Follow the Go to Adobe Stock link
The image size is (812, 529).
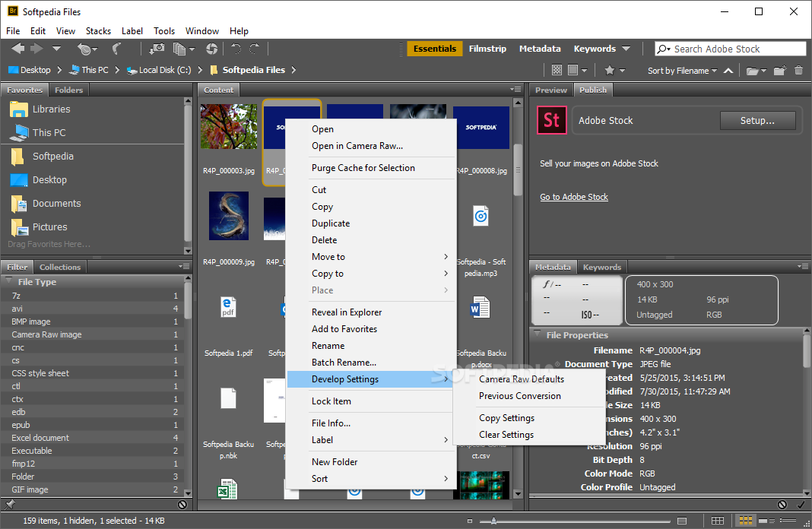tap(574, 197)
